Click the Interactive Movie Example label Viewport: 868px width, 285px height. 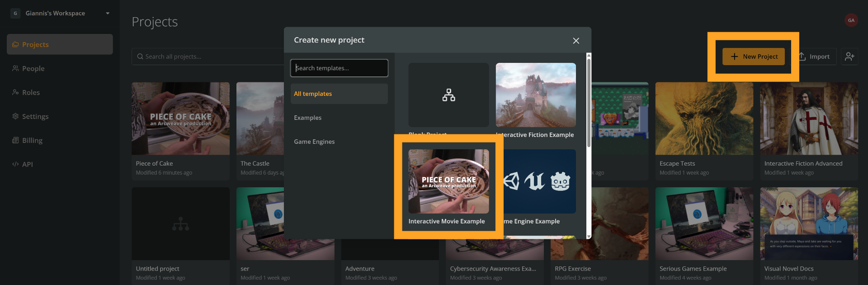point(447,221)
